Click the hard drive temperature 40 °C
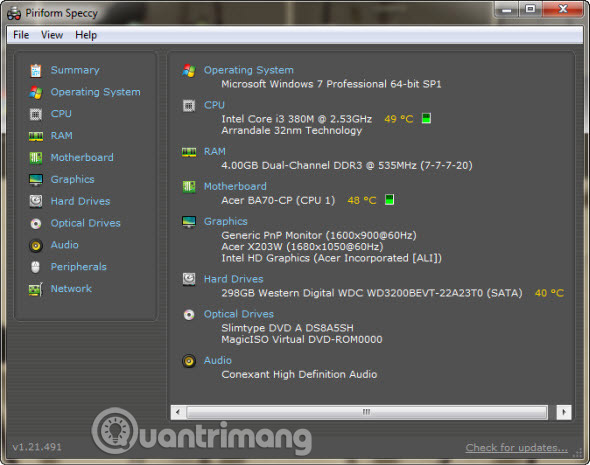This screenshot has height=465, width=590. [x=549, y=293]
